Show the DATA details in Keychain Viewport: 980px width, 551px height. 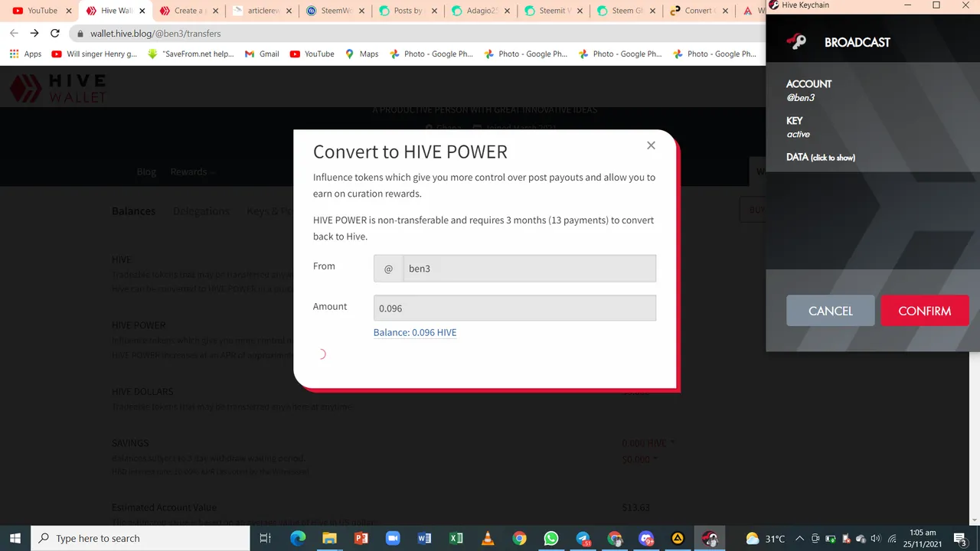point(821,157)
